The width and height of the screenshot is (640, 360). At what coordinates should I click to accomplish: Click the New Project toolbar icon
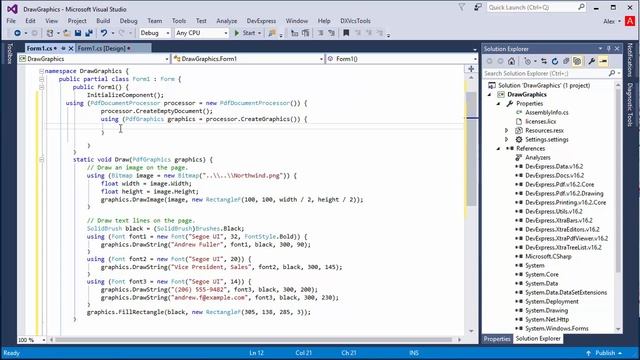click(50, 33)
